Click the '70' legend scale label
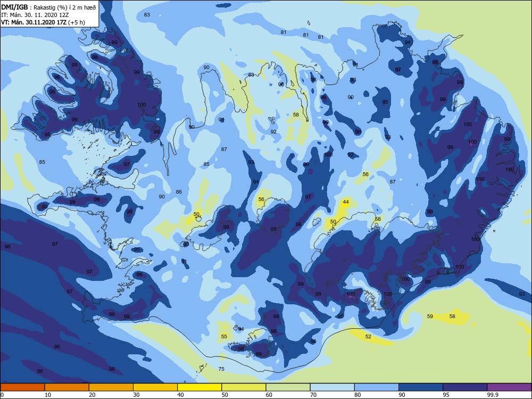Viewport: 532px width, 399px height. 313,395
